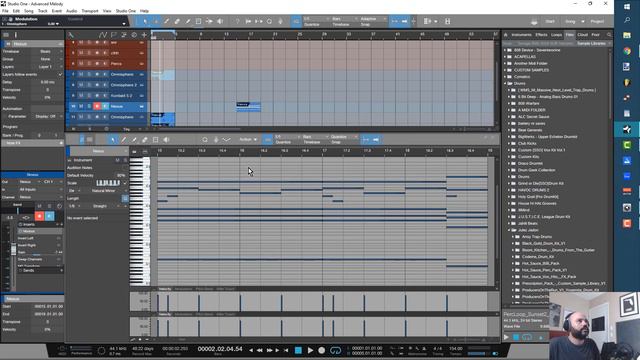The width and height of the screenshot is (640, 360).
Task: Open the Quantize value dropdown in toolbar
Action: (317, 19)
